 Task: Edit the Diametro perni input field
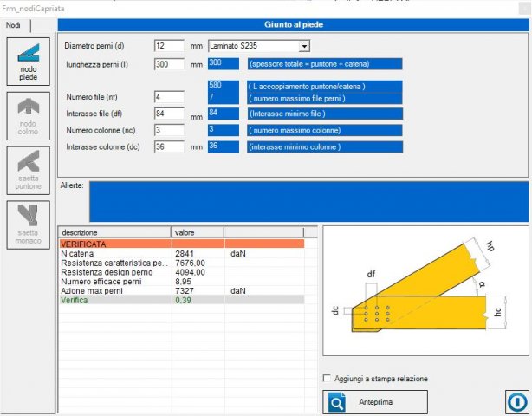tap(169, 46)
